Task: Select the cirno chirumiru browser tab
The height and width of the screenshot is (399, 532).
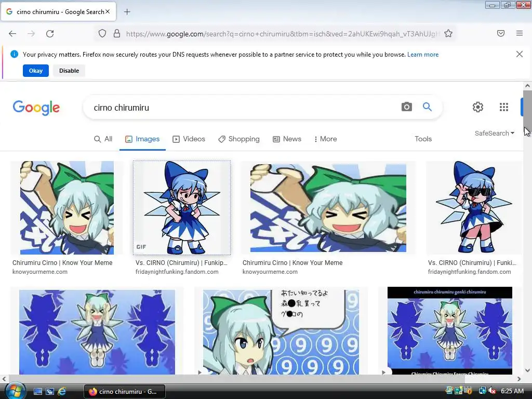Action: coord(58,11)
